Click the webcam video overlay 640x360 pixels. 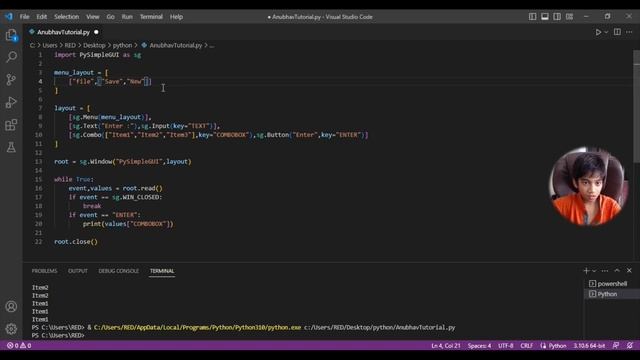(x=588, y=186)
